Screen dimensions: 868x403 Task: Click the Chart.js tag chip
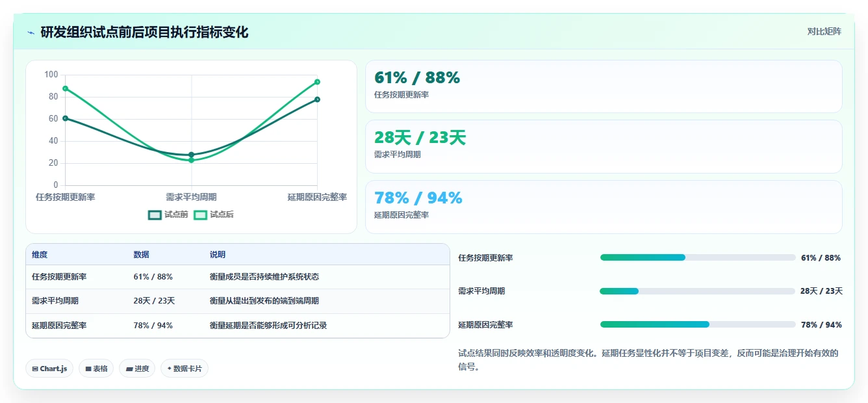coord(50,369)
